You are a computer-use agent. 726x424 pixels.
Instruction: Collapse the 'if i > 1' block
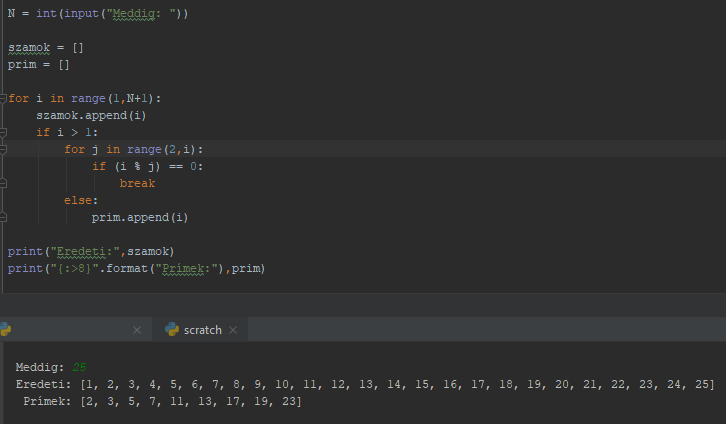pyautogui.click(x=4, y=132)
